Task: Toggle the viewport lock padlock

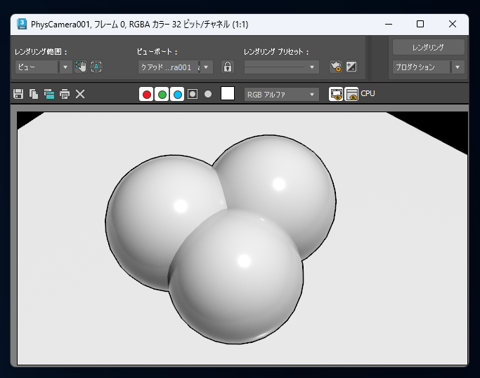Action: [x=228, y=67]
